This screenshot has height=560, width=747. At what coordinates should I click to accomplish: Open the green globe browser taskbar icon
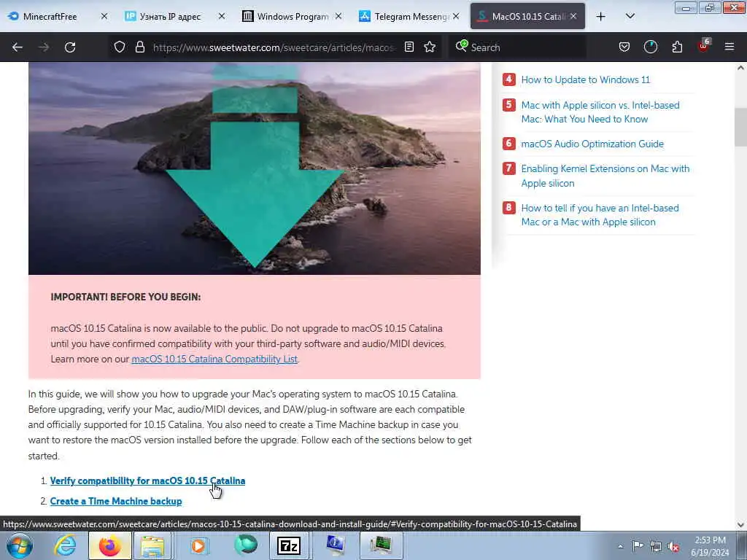tap(245, 545)
